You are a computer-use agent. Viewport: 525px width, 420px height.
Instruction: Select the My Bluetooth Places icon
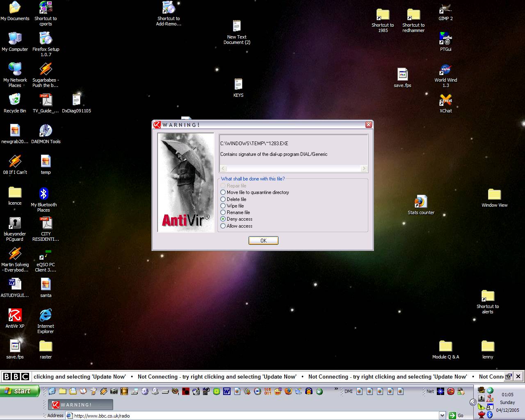click(43, 200)
